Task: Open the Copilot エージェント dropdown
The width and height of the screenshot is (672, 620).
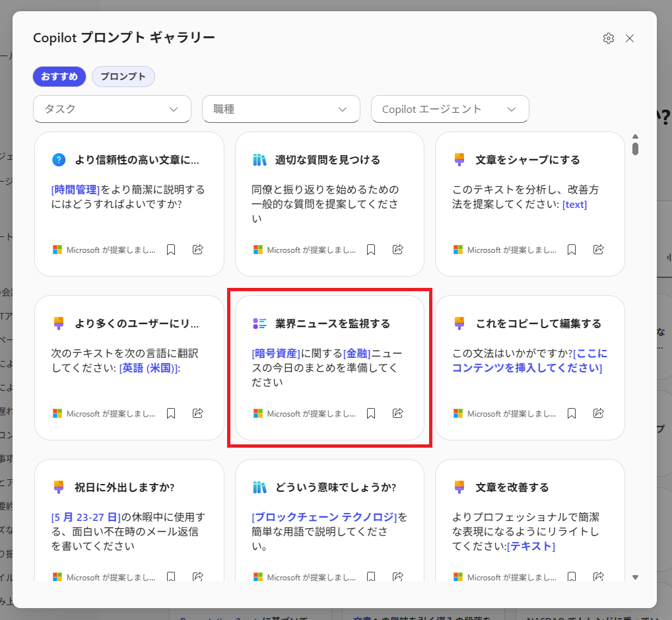Action: (x=450, y=109)
